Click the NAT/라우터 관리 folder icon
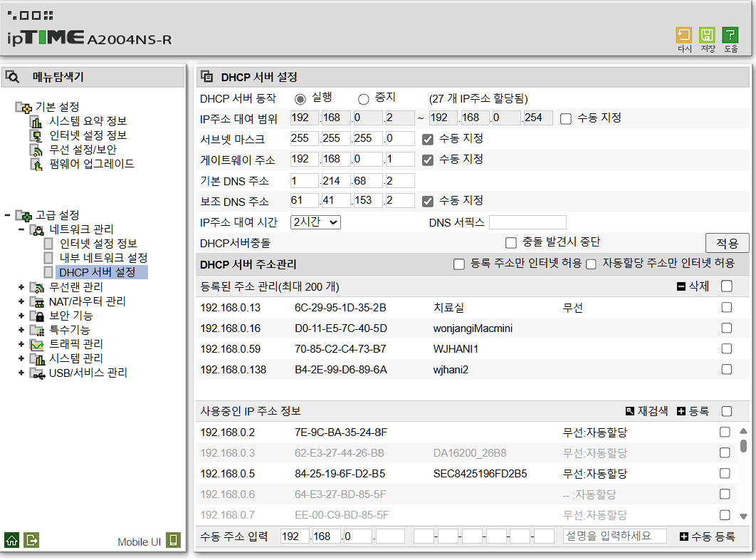 coord(36,302)
